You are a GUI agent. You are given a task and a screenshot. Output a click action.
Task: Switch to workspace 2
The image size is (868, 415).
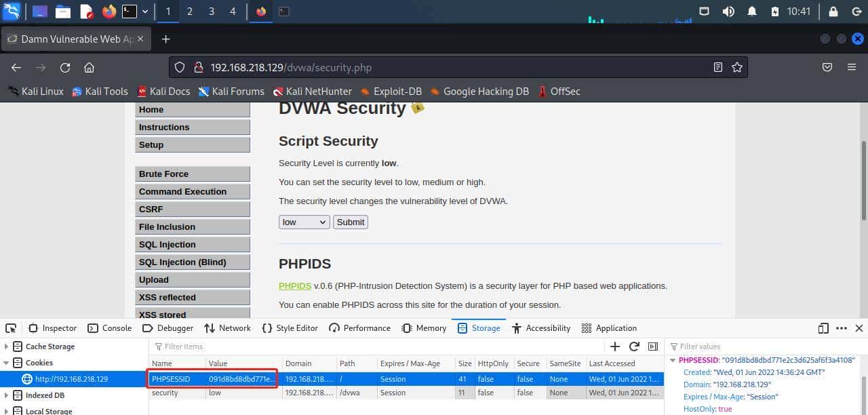click(x=189, y=12)
